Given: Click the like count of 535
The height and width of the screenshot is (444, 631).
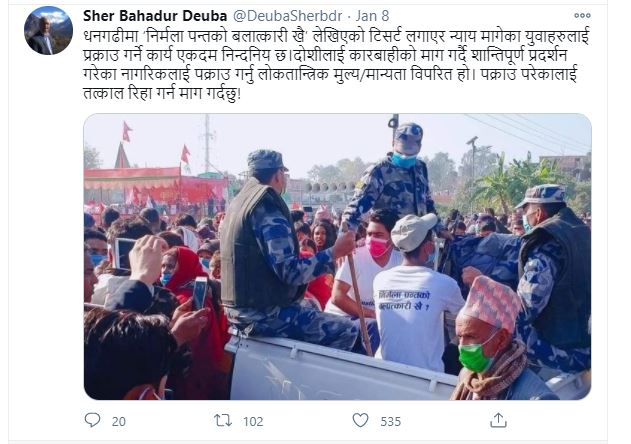Looking at the screenshot, I should tap(390, 421).
